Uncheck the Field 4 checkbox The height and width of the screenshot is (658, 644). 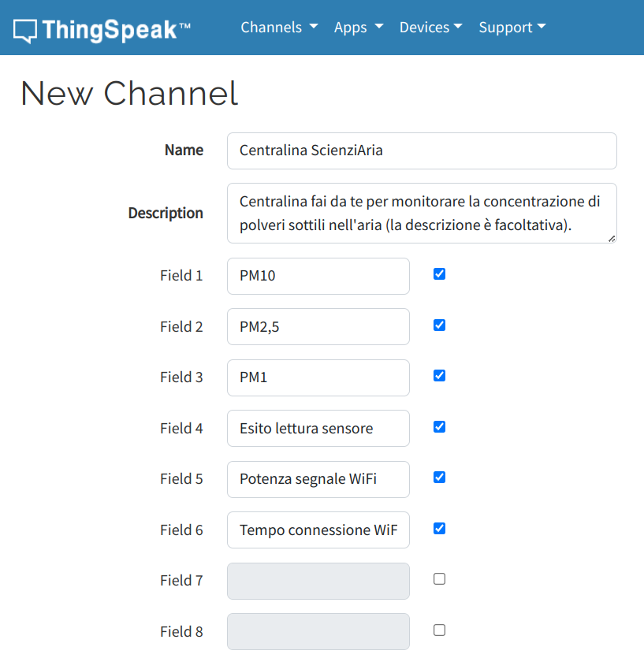point(439,427)
